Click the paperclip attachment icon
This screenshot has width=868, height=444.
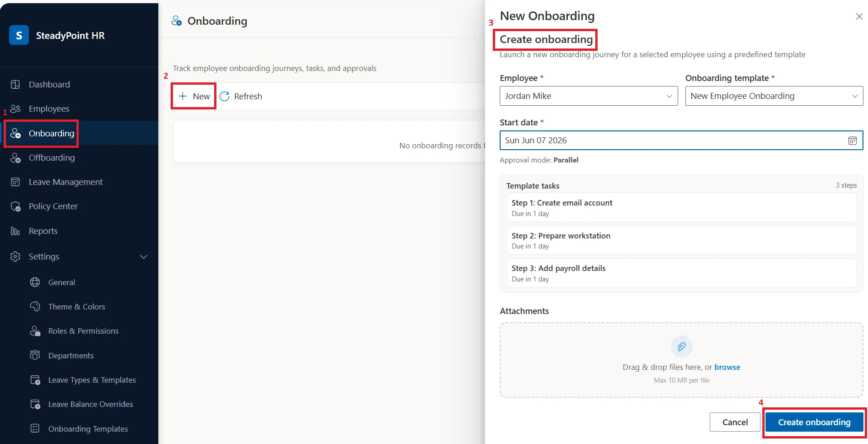click(681, 347)
